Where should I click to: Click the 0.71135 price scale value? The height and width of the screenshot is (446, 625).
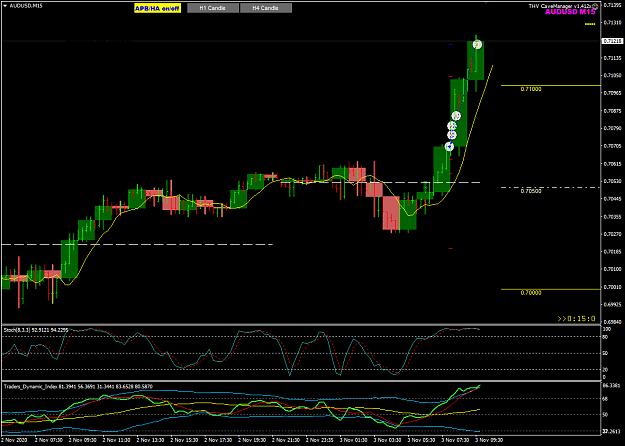tap(613, 58)
